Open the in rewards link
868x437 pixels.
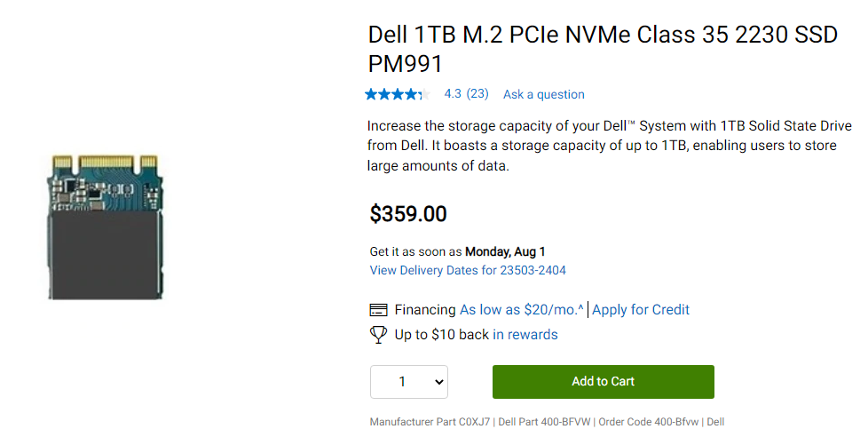525,335
